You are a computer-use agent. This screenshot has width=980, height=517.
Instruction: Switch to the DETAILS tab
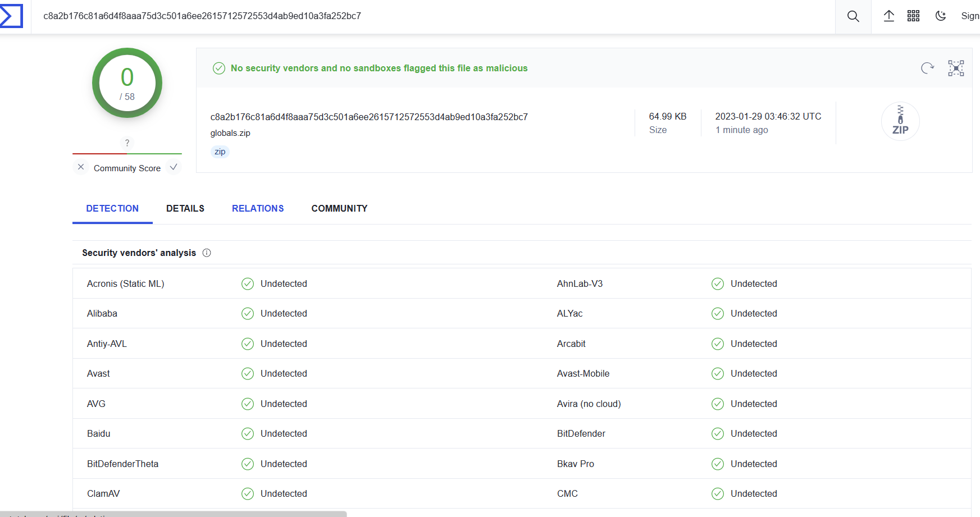185,208
